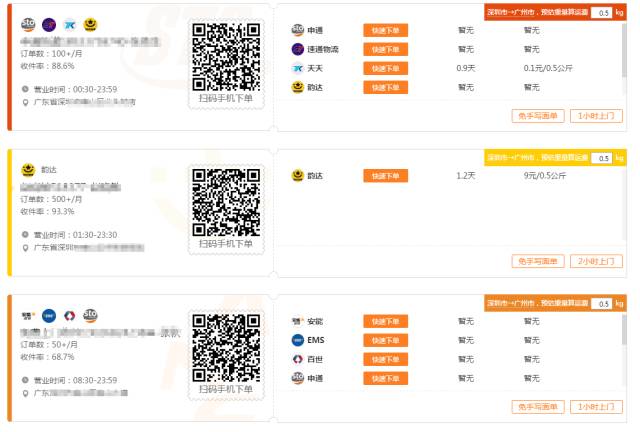This screenshot has width=640, height=432.
Task: Click clock icon beside 01:30-23:30 hours
Action: coord(25,235)
